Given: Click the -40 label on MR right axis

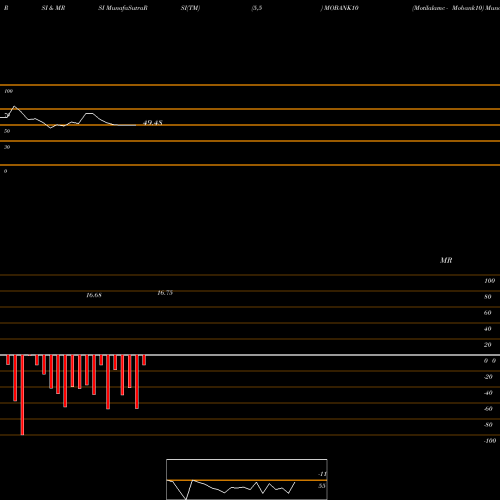Looking at the screenshot, I should (488, 393).
